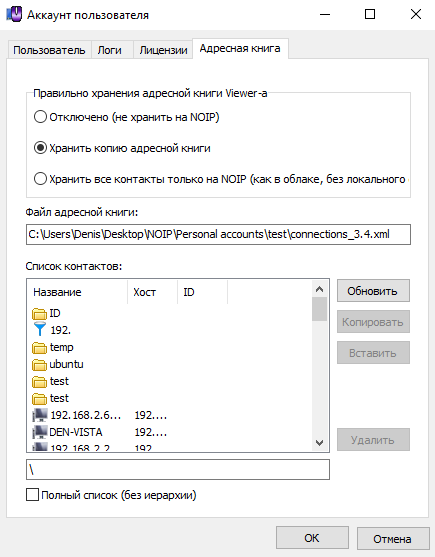Click the Обновить button

[373, 291]
